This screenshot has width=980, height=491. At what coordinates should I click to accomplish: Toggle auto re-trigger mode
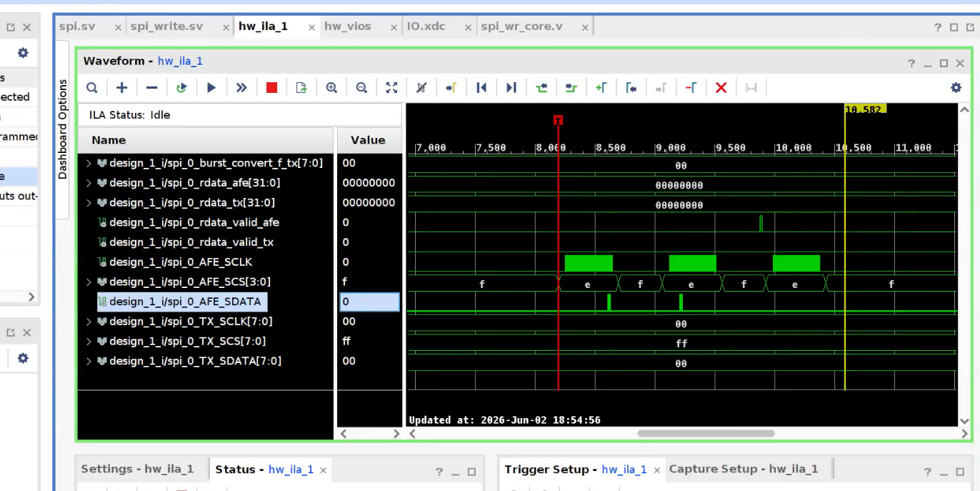tap(181, 87)
